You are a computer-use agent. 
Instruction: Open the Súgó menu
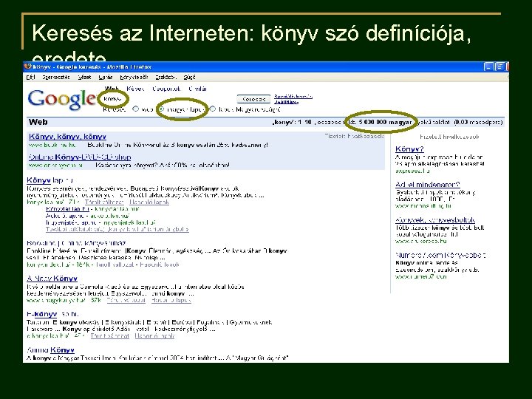click(x=189, y=78)
